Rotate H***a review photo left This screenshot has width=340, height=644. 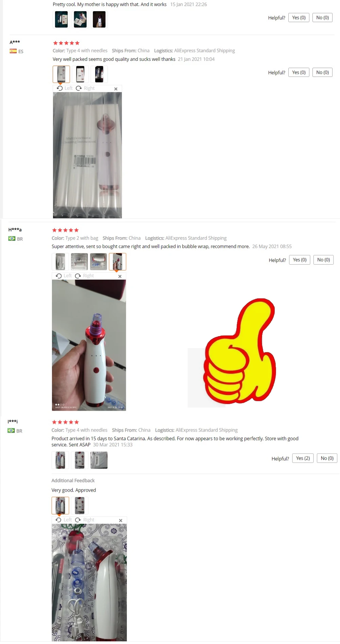click(64, 276)
